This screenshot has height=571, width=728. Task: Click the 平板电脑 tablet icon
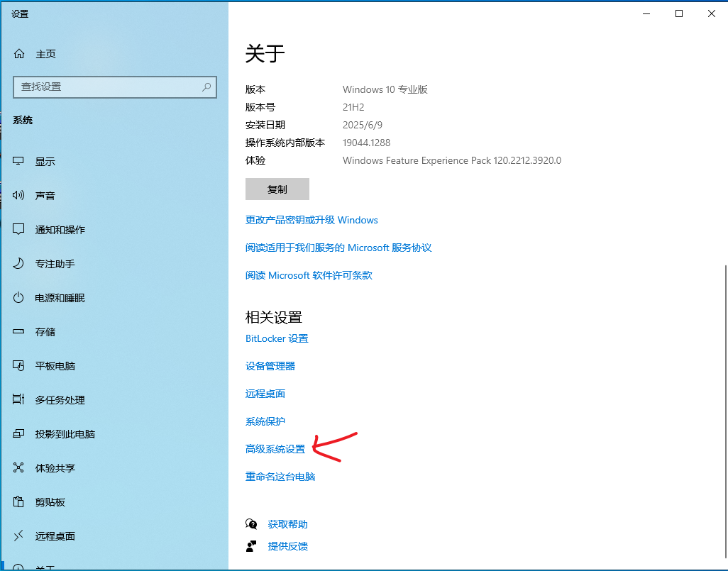click(18, 366)
